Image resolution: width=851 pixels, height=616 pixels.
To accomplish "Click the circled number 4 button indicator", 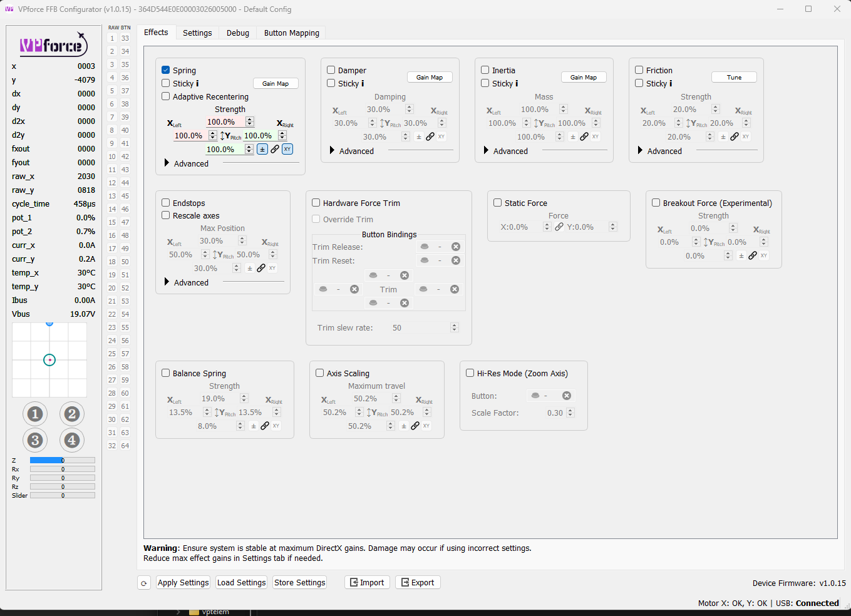I will pyautogui.click(x=72, y=440).
